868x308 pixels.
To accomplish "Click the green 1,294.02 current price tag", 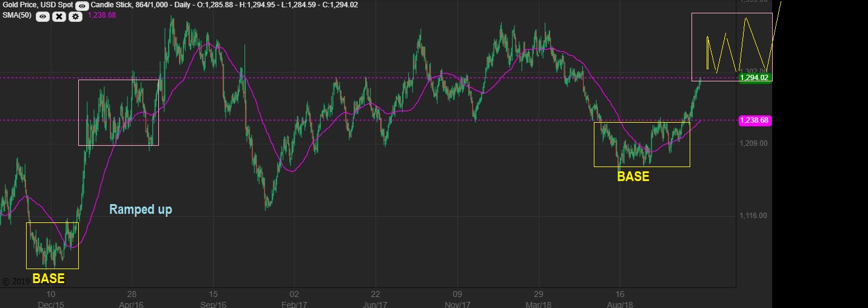I will (755, 78).
